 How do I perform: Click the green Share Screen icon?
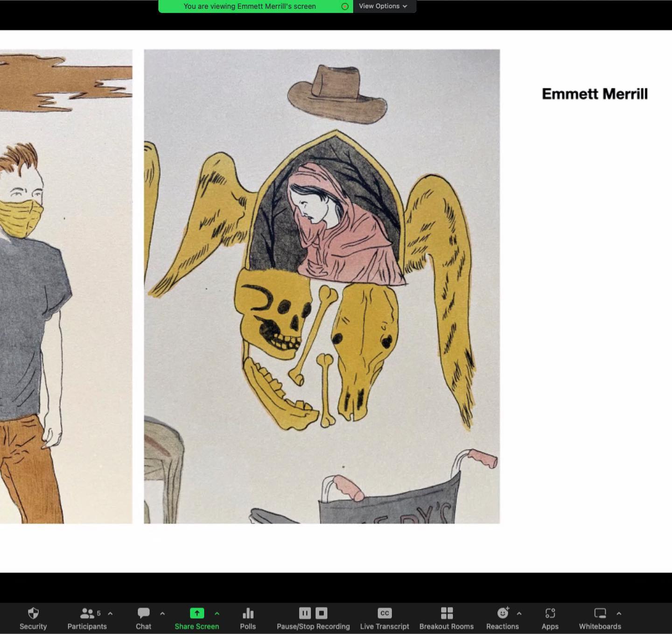point(196,613)
